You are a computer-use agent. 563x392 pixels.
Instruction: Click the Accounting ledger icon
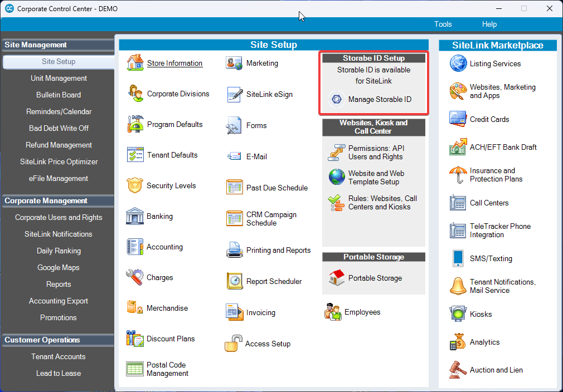click(x=135, y=247)
